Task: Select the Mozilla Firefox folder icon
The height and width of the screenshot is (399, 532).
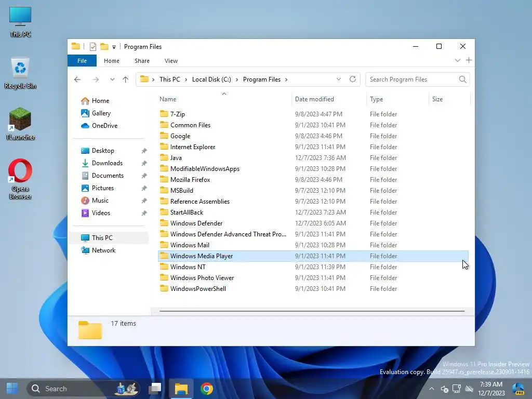Action: pyautogui.click(x=164, y=179)
